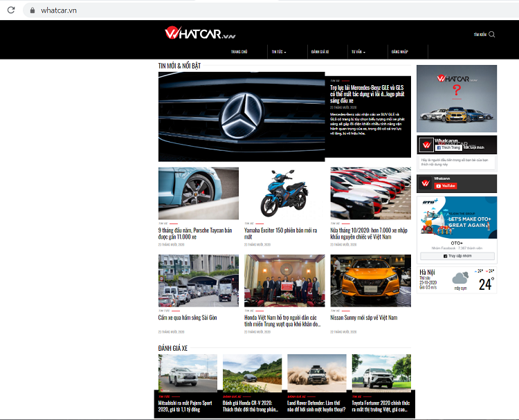Click the Whatcarvn Facebook page avatar
Screen dimensions: 519x420
426,145
